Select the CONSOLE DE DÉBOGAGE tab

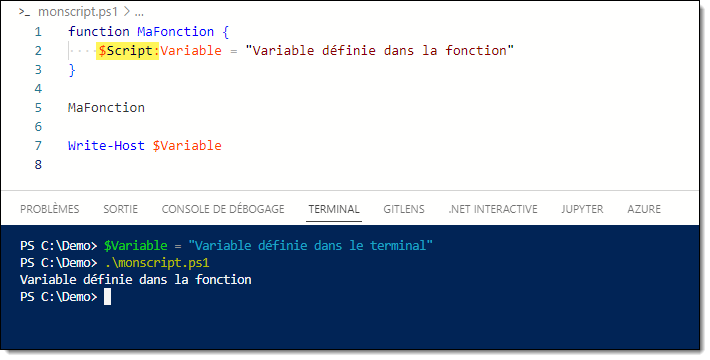223,209
